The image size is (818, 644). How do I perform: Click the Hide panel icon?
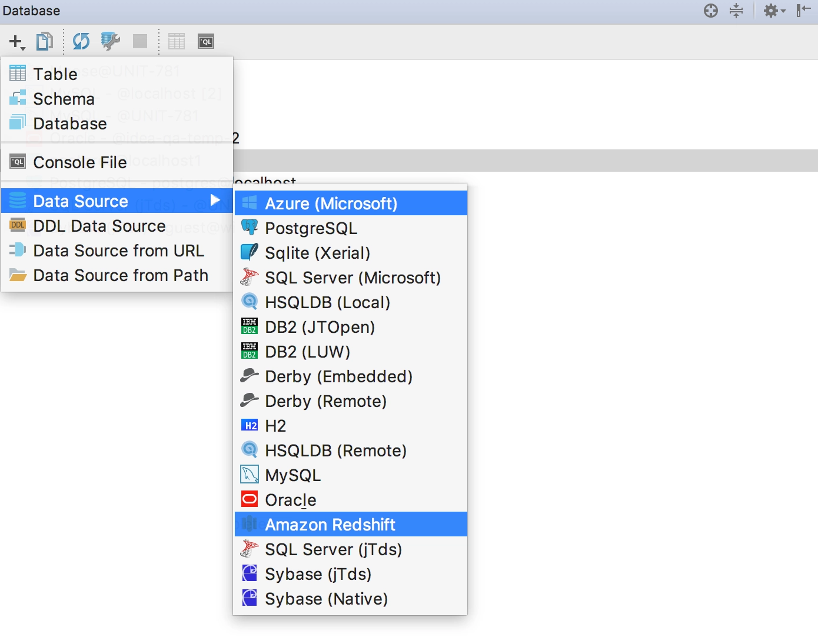click(x=804, y=11)
